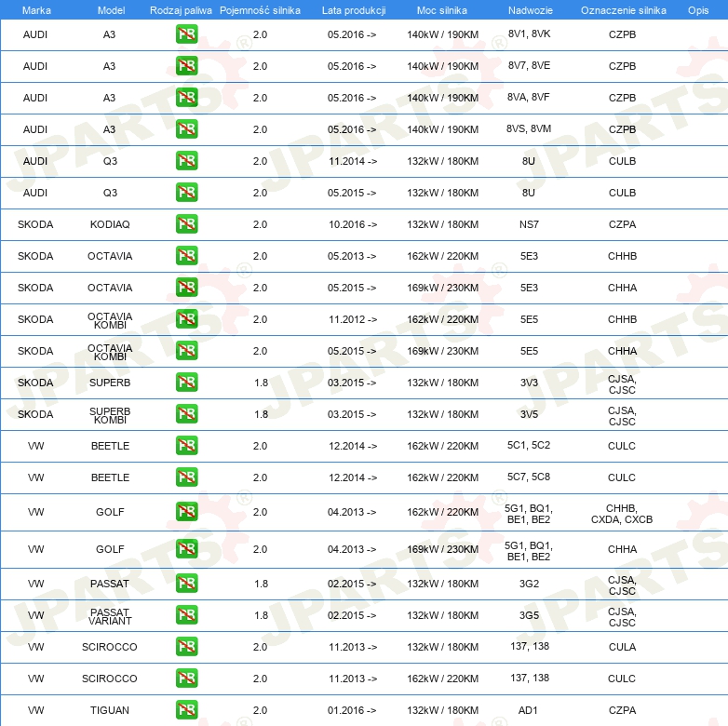Click the fuel icon for OCTAVIA 5E3 CHHB
Image resolution: width=728 pixels, height=726 pixels.
186,256
